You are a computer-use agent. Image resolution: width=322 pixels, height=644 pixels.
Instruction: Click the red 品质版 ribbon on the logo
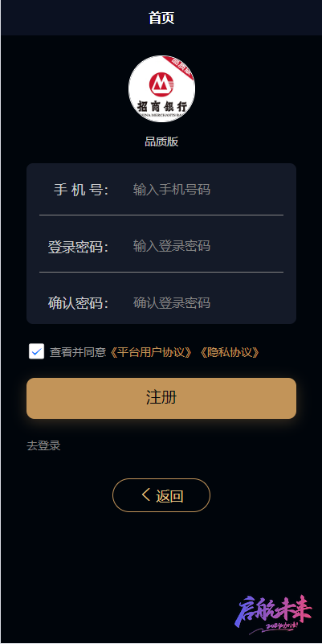pyautogui.click(x=180, y=65)
